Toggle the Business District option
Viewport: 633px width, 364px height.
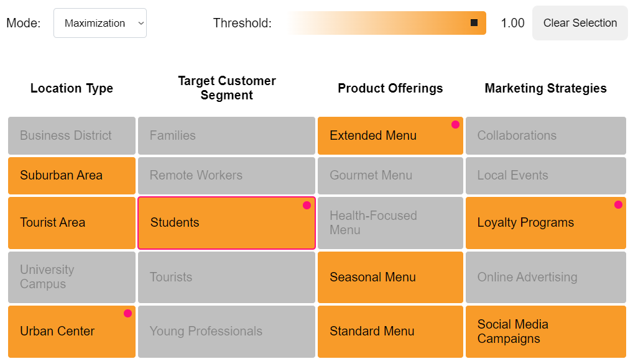click(x=72, y=135)
